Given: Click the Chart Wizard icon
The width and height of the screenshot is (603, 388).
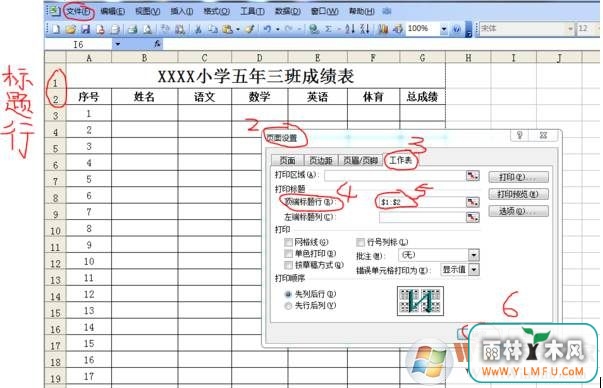Looking at the screenshot, I should tap(383, 29).
